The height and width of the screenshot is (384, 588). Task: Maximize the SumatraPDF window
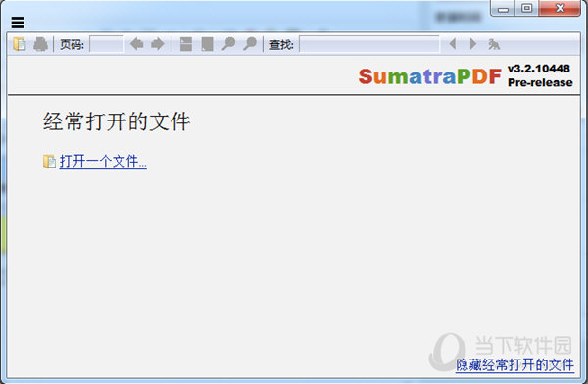(527, 8)
